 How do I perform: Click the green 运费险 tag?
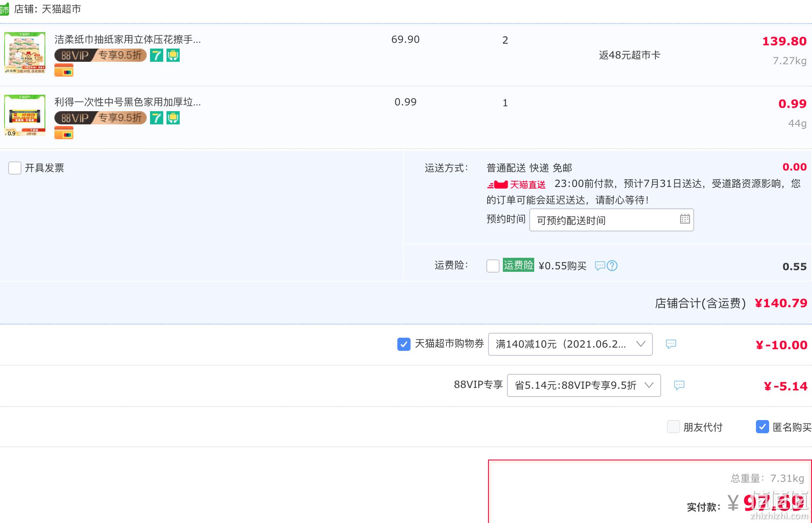click(x=519, y=265)
